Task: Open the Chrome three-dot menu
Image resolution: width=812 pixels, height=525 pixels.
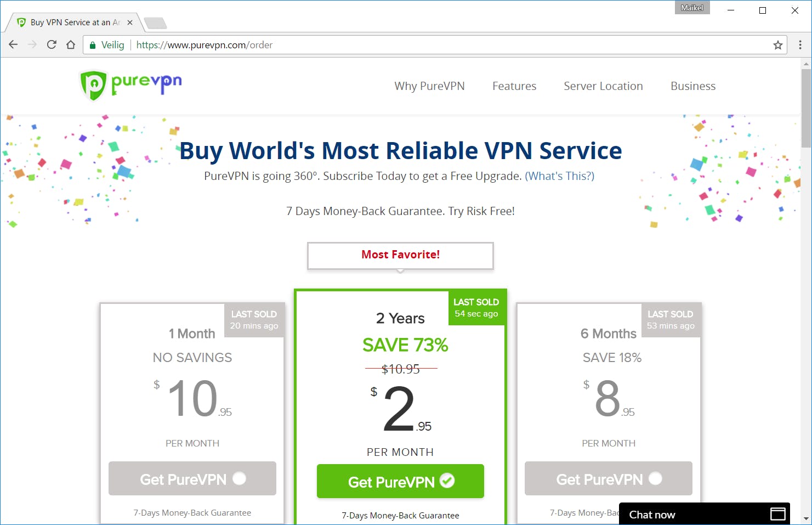Action: pos(800,45)
